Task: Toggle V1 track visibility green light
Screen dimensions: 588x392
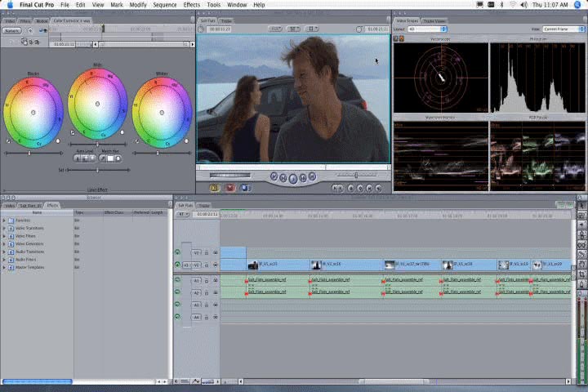Action: pos(177,265)
